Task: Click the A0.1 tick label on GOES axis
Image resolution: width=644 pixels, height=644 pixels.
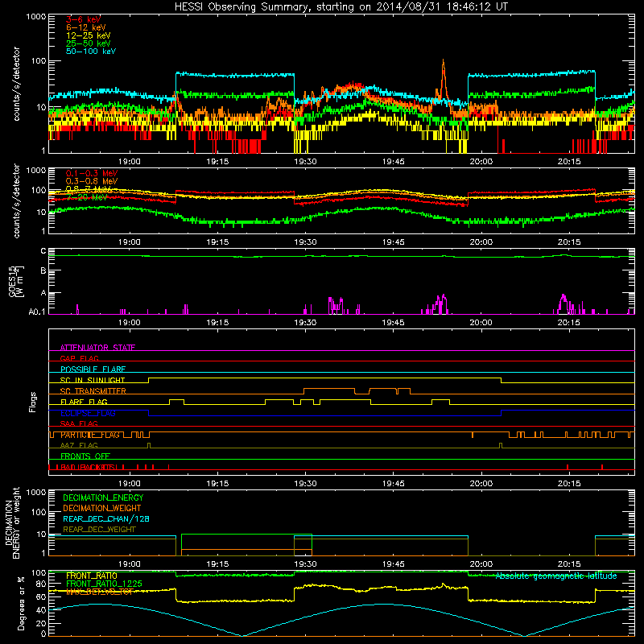Action: (37, 312)
